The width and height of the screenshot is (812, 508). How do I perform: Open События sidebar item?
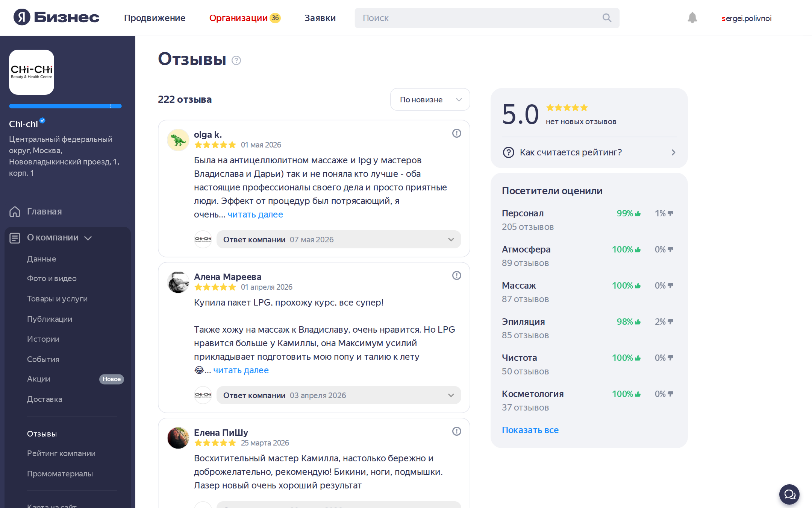coord(43,359)
